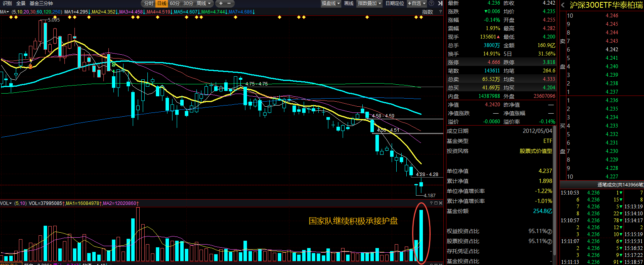
Task: Click the 识别 button
Action: (x=7, y=3)
